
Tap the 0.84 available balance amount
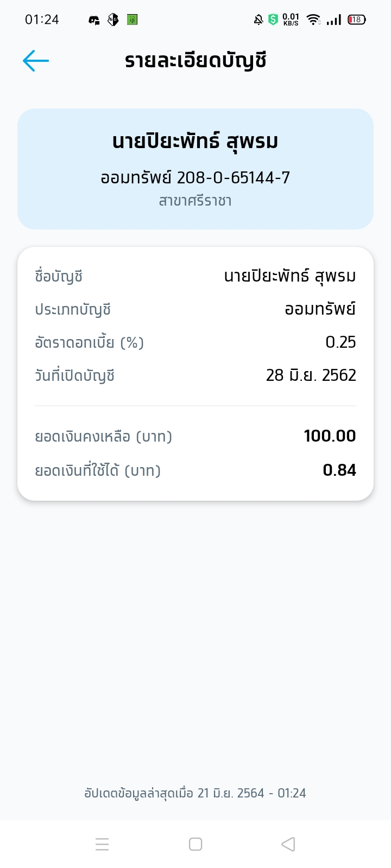coord(339,470)
